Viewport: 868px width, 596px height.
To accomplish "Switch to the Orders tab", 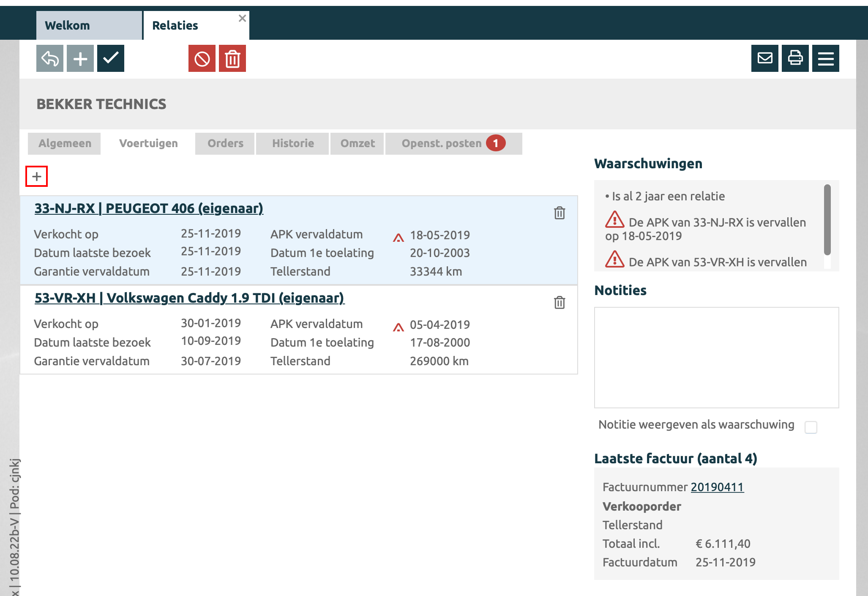I will (x=225, y=143).
